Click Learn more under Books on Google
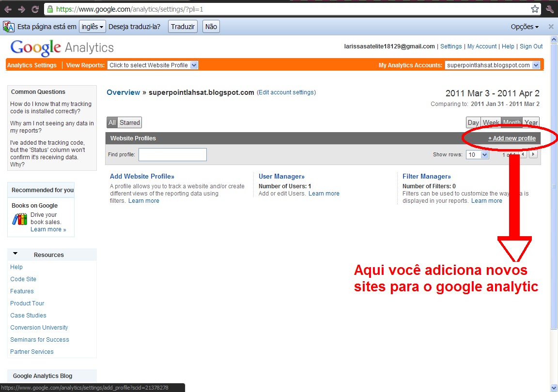The width and height of the screenshot is (558, 392). [x=48, y=229]
